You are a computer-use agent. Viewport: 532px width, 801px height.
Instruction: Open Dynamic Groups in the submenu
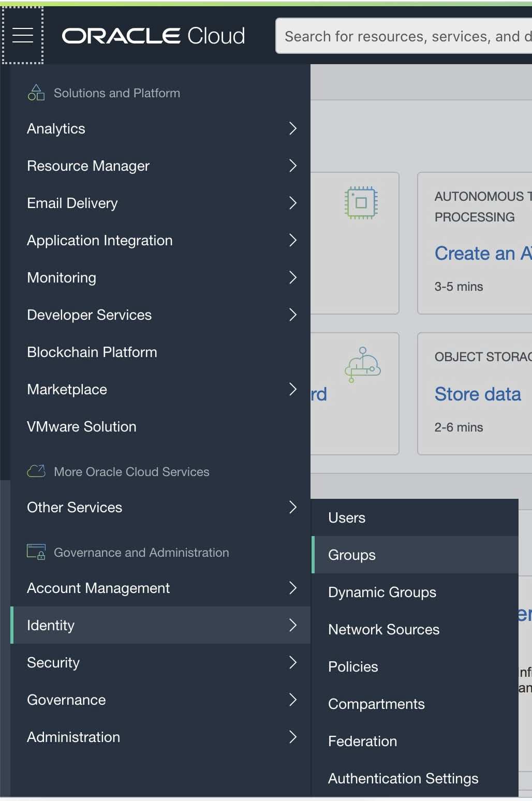pos(415,592)
